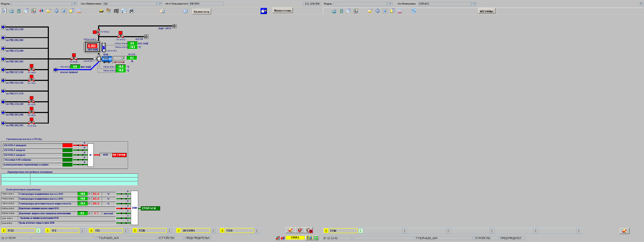Click the printer icon in left toolbar
This screenshot has width=644, height=242.
pos(11,11)
